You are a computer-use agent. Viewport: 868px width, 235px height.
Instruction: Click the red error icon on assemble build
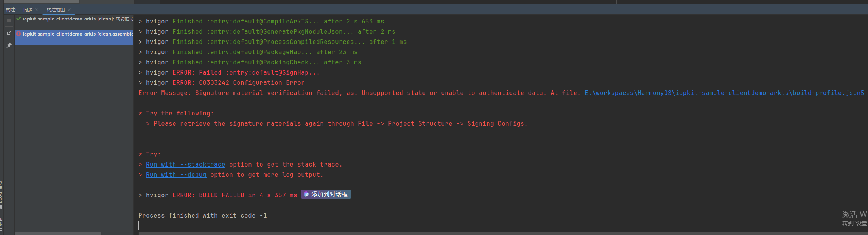tap(19, 34)
